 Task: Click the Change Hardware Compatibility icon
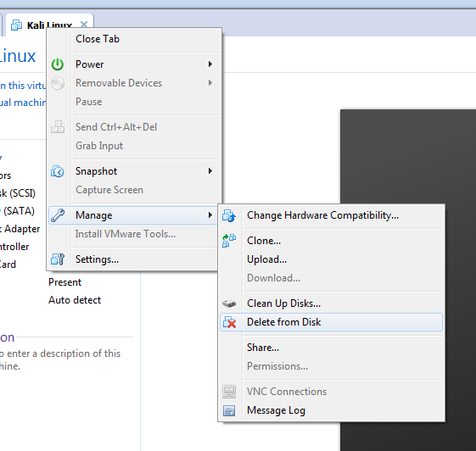coord(229,215)
